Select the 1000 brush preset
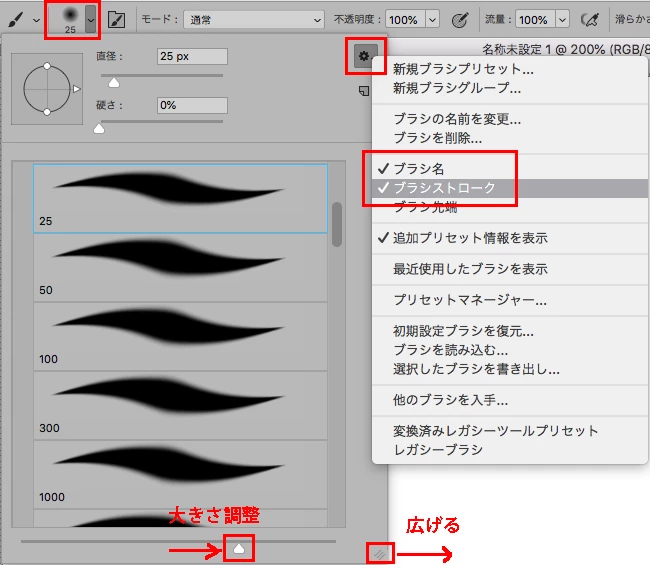Viewport: 650px width, 565px height. (180, 475)
